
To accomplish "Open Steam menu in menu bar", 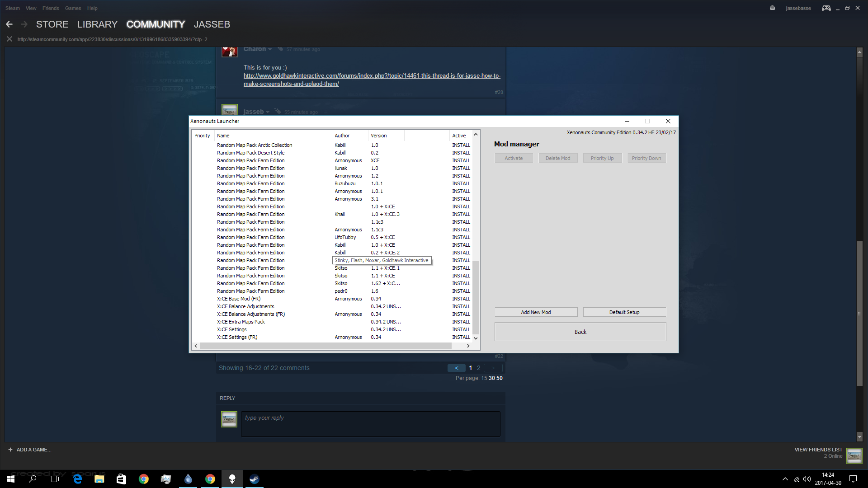I will pos(13,8).
